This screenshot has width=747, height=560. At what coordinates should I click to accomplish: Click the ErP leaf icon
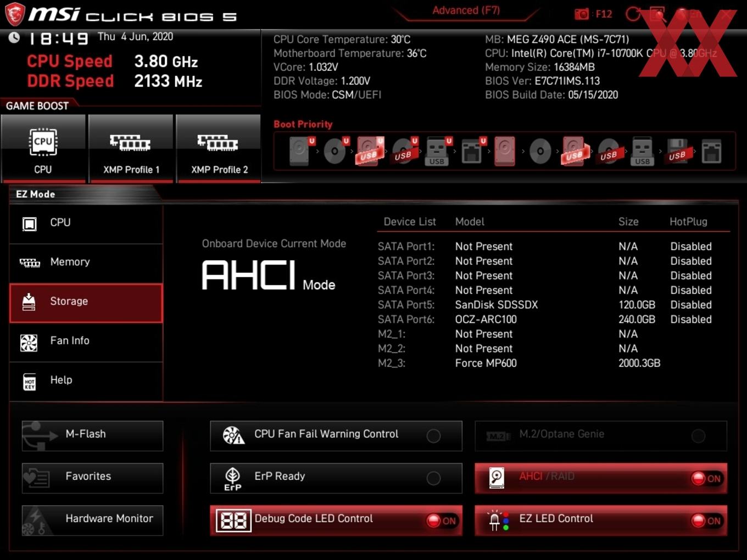pyautogui.click(x=232, y=479)
